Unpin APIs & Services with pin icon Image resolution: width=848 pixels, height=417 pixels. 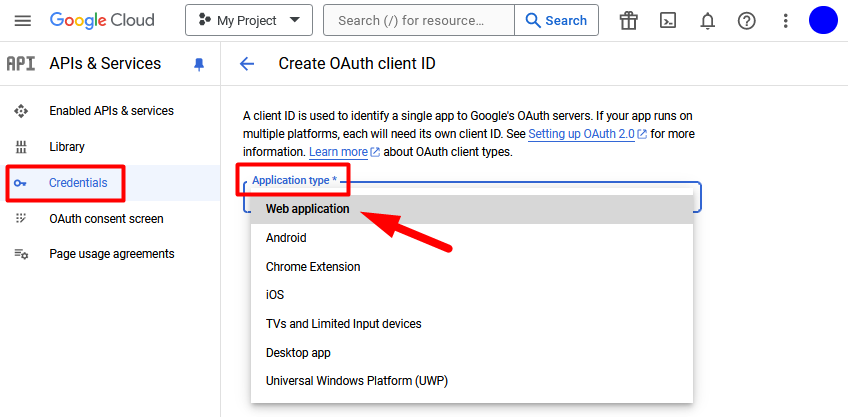click(x=199, y=65)
